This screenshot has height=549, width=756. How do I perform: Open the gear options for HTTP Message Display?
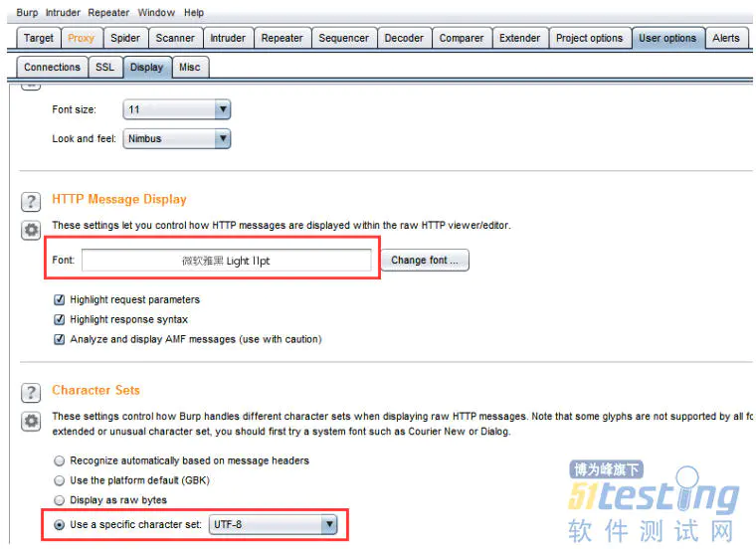(31, 231)
